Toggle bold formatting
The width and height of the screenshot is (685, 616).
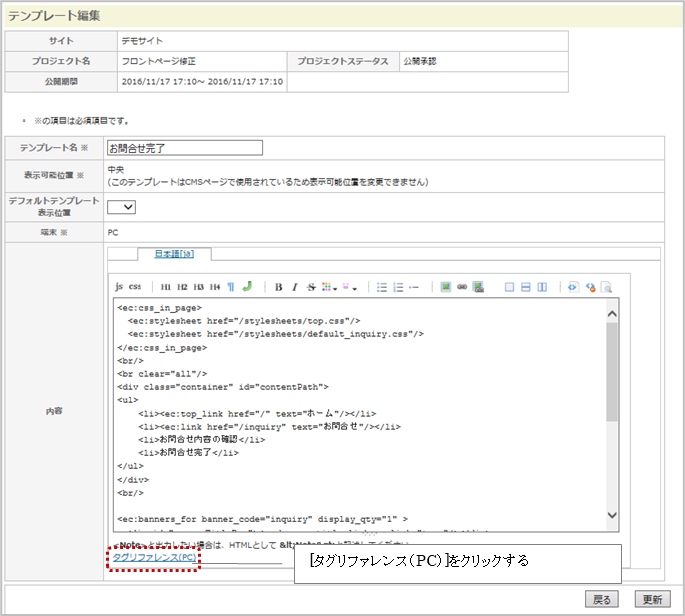point(279,286)
